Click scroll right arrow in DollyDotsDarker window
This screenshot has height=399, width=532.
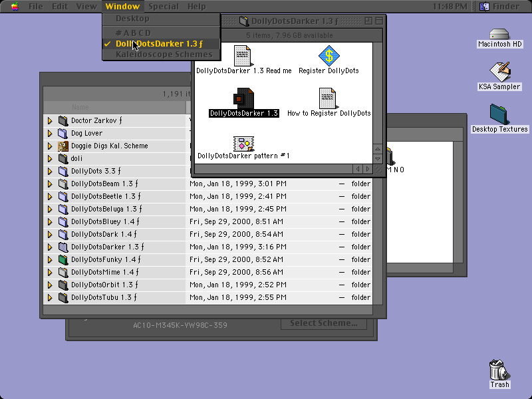pyautogui.click(x=368, y=169)
